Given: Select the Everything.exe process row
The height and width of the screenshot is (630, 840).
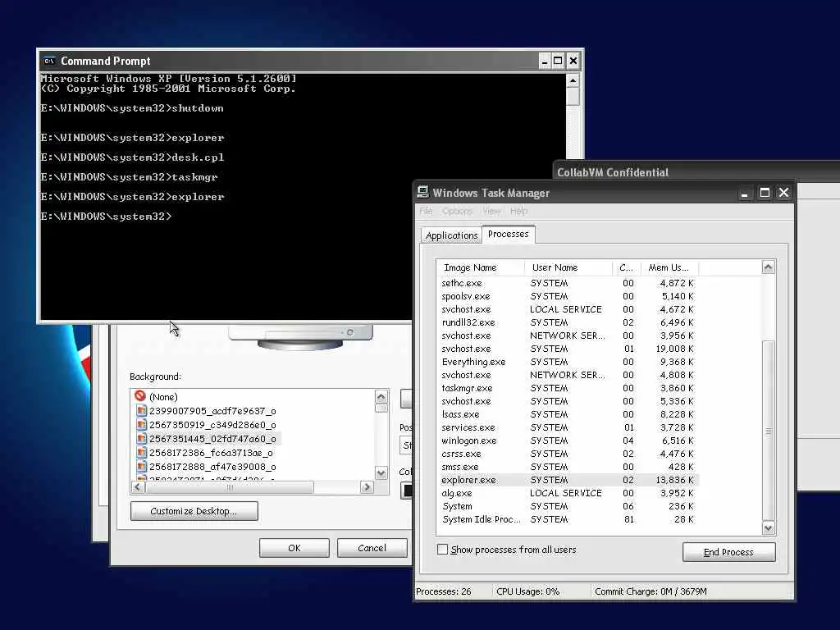Looking at the screenshot, I should coord(568,362).
